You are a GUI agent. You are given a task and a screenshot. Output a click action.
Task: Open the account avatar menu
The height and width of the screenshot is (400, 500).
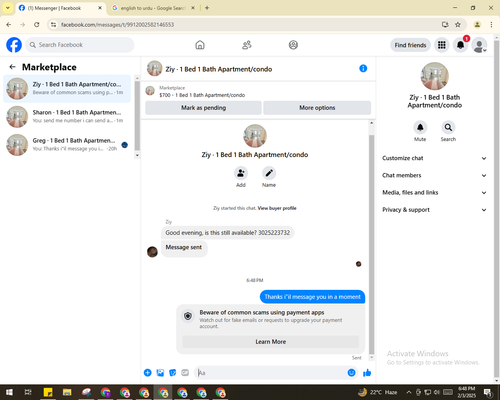coord(479,46)
